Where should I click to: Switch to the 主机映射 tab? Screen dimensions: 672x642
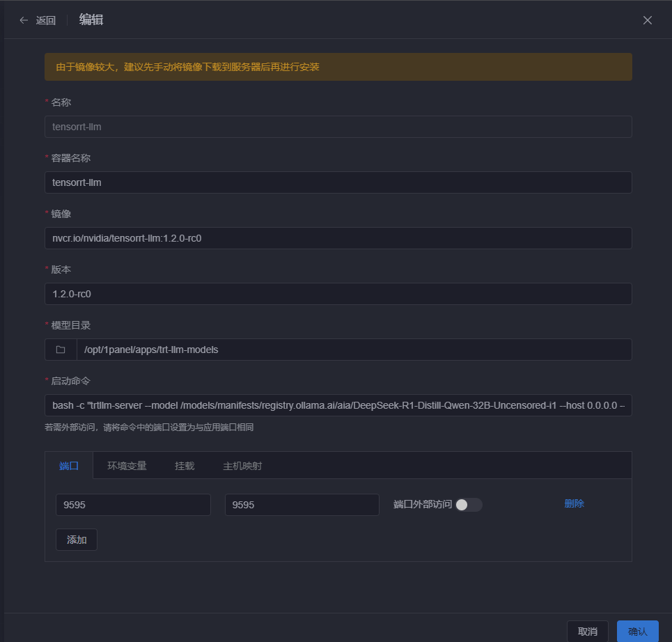242,466
